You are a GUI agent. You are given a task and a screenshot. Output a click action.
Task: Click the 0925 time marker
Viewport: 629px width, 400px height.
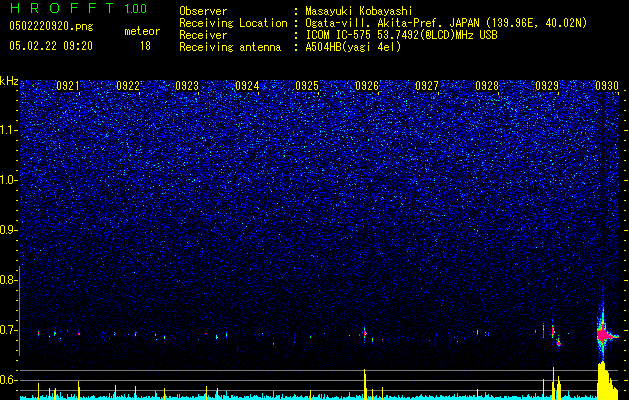pyautogui.click(x=307, y=86)
